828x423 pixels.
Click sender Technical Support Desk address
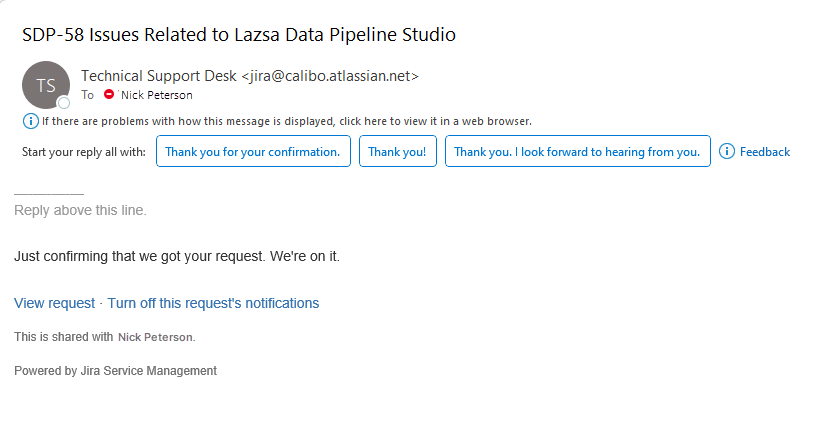[x=250, y=76]
